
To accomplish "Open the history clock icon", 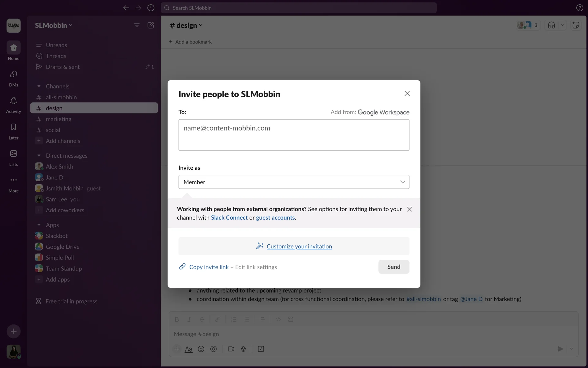I will tap(151, 8).
